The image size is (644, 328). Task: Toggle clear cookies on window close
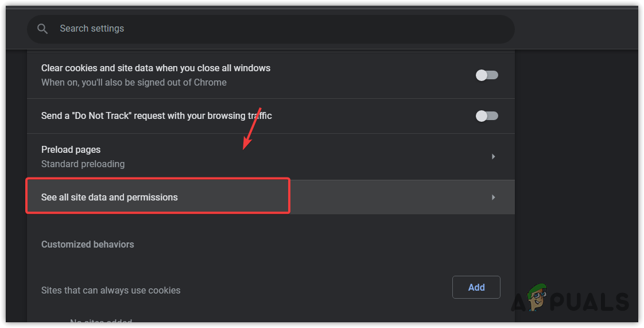coord(487,75)
